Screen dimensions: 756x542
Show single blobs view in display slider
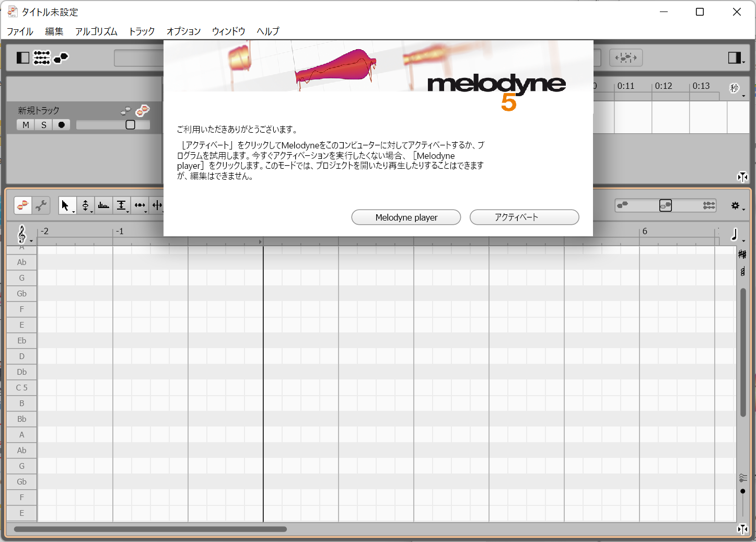(622, 205)
